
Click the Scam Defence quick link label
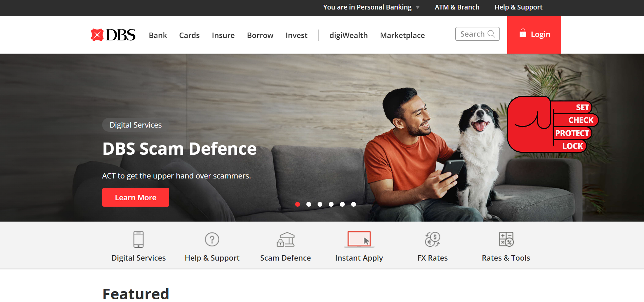click(286, 258)
